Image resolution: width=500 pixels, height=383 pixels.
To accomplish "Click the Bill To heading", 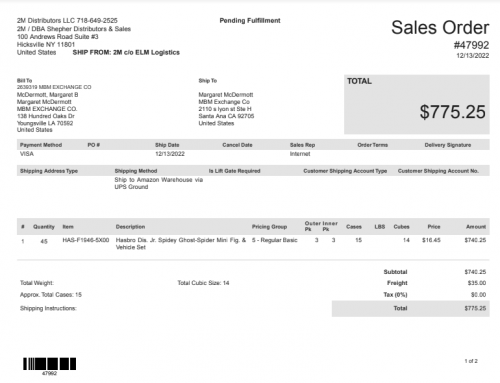I will [x=24, y=81].
